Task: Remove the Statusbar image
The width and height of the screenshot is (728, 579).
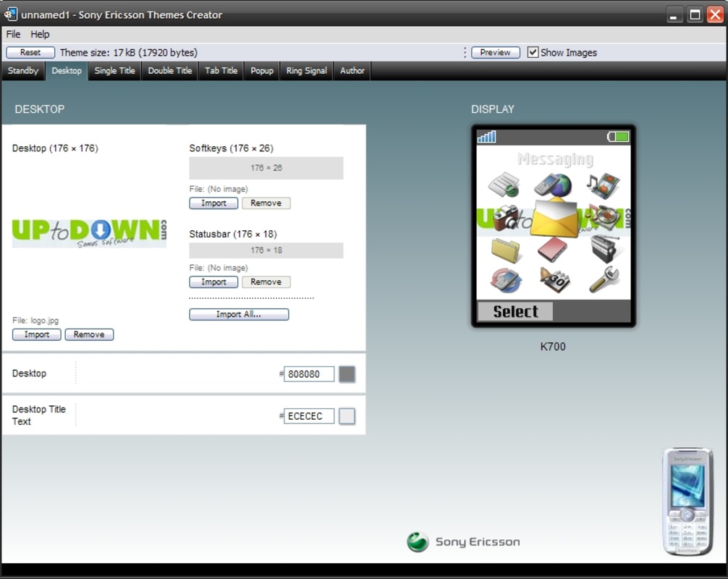Action: click(266, 282)
